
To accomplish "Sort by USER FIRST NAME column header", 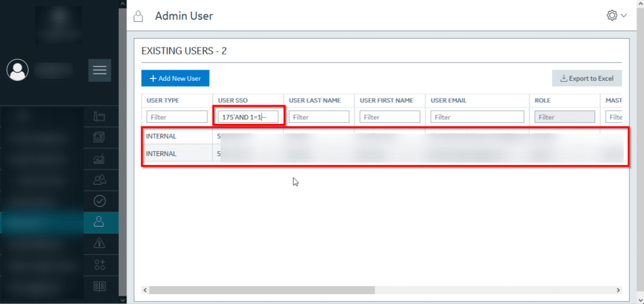I will coord(386,100).
